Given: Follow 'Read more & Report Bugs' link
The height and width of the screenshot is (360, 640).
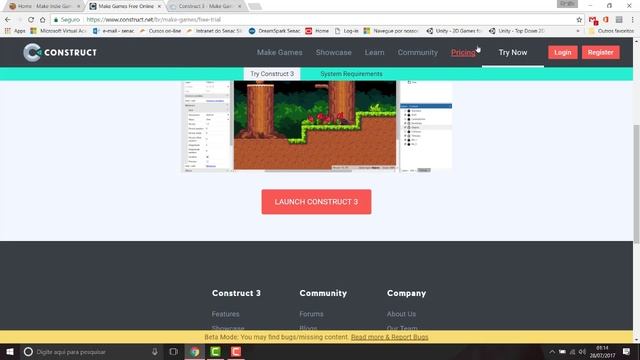Looking at the screenshot, I should [389, 337].
